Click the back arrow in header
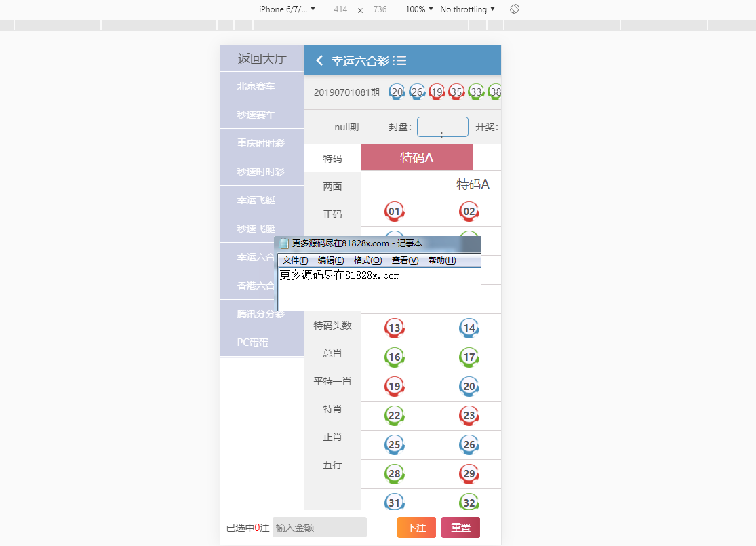Image resolution: width=756 pixels, height=546 pixels. pyautogui.click(x=319, y=61)
